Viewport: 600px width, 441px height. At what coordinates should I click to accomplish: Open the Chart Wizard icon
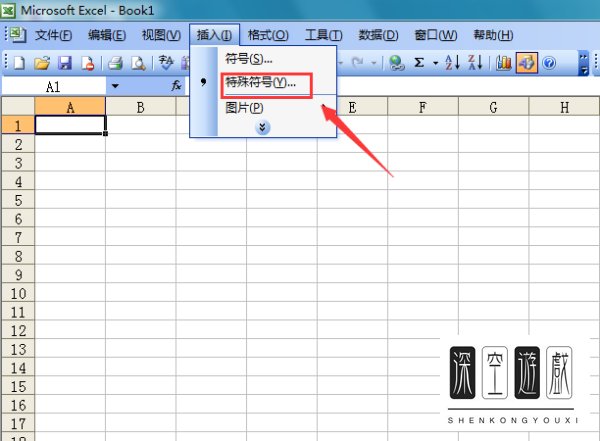tap(504, 62)
